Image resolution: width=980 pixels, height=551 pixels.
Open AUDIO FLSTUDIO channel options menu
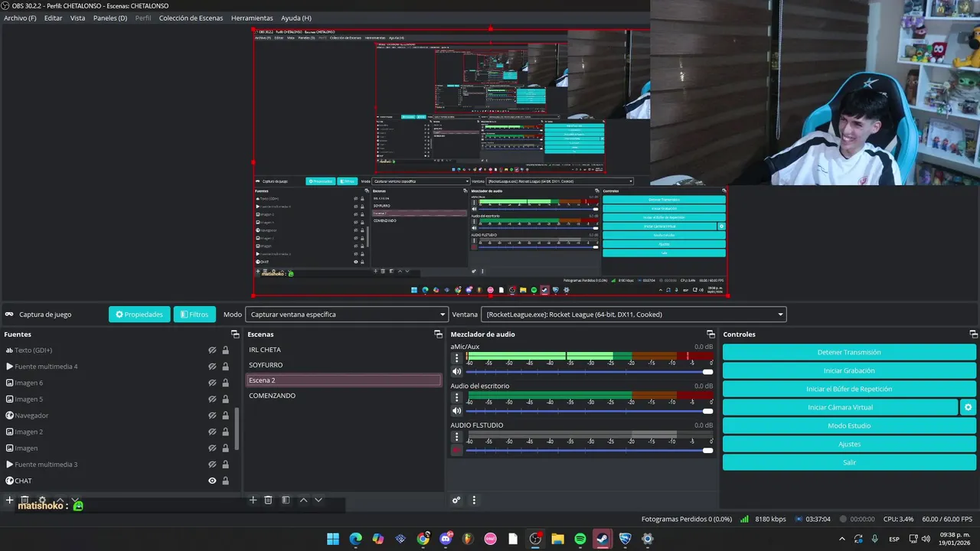pos(457,437)
